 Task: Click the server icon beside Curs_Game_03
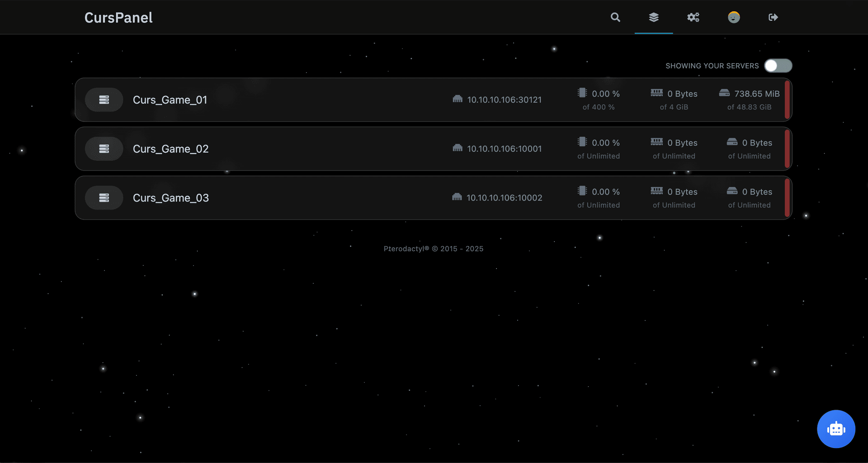coord(104,198)
